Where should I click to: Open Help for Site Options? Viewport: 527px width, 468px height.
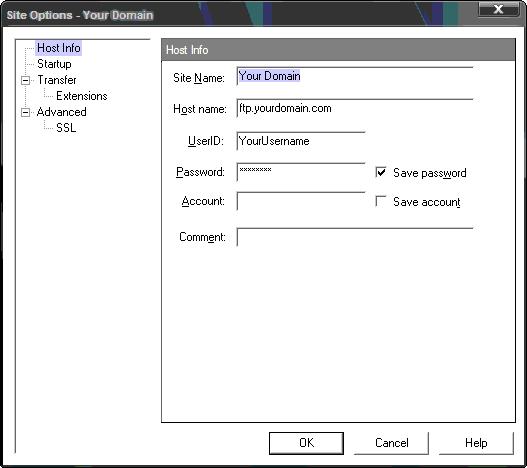tap(476, 443)
